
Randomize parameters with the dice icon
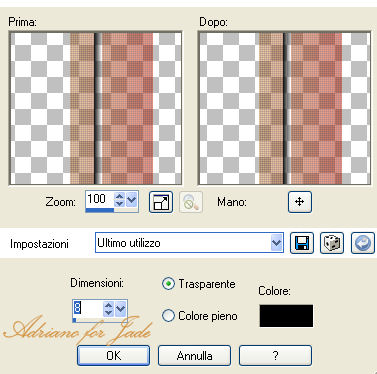(331, 243)
